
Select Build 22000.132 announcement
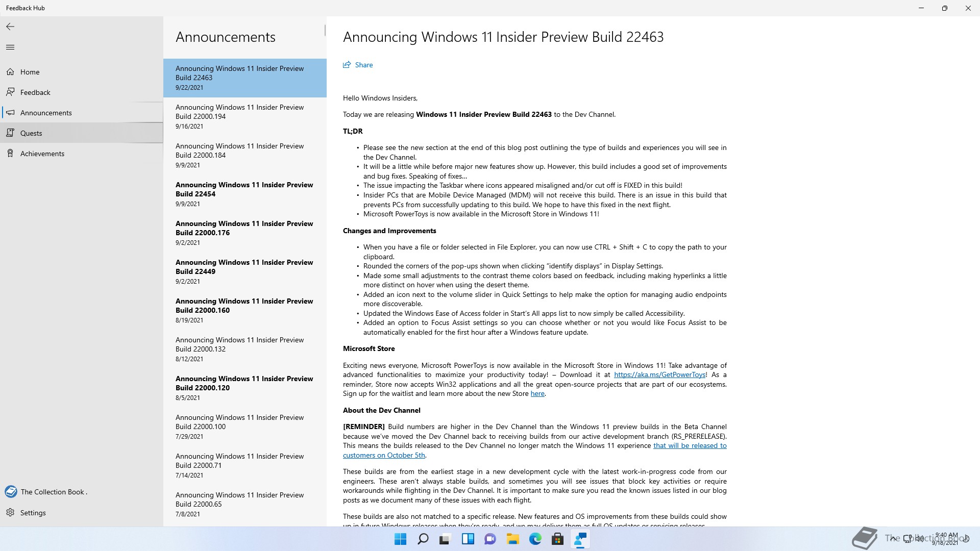(x=245, y=349)
